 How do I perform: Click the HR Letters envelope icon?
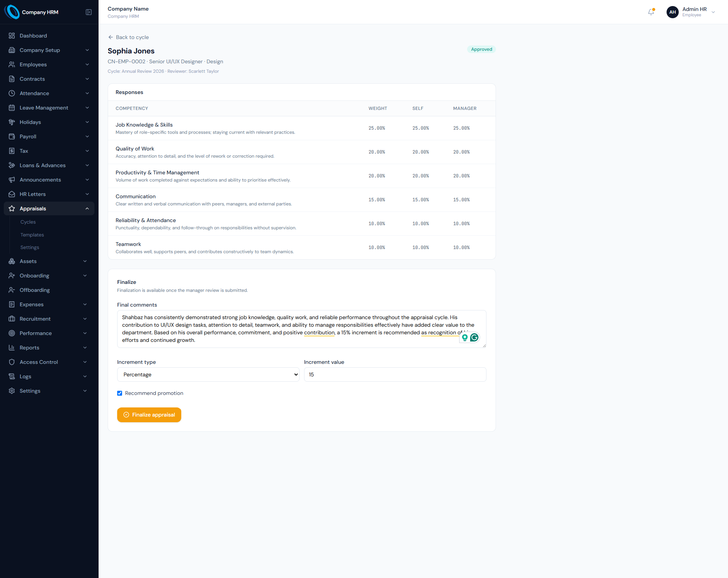[x=12, y=194]
